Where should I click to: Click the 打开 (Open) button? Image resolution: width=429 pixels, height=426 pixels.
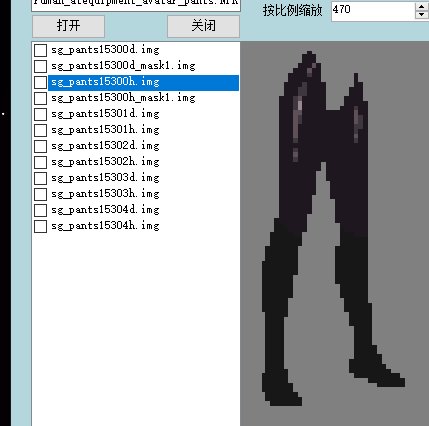pos(68,26)
